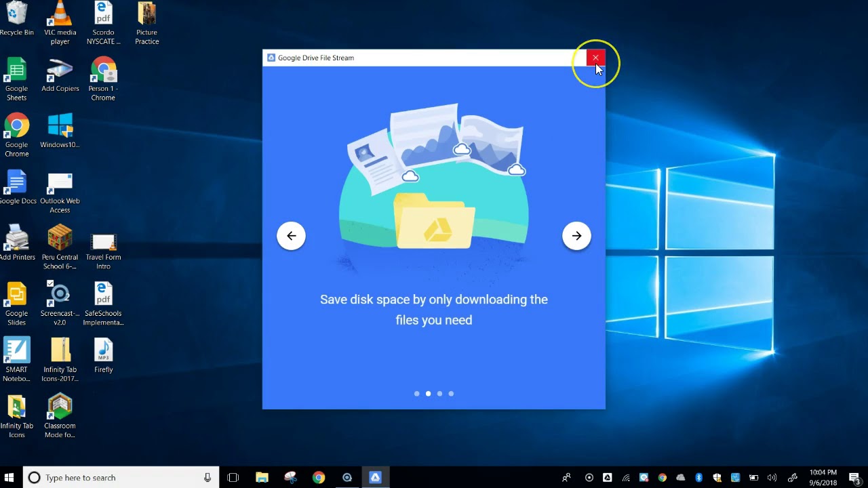
Task: Click the taskbar search box
Action: [121, 478]
